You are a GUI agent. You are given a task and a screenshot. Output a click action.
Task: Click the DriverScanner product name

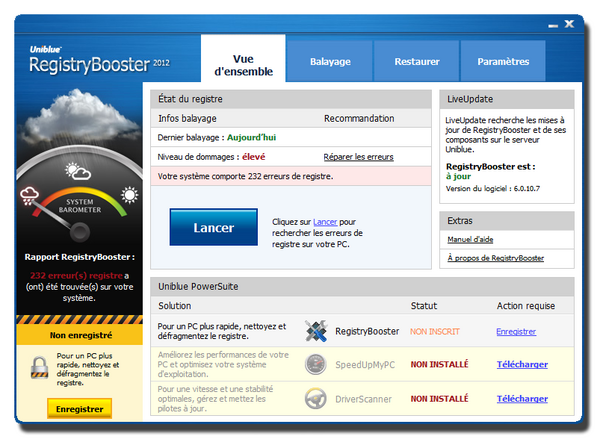coord(364,399)
